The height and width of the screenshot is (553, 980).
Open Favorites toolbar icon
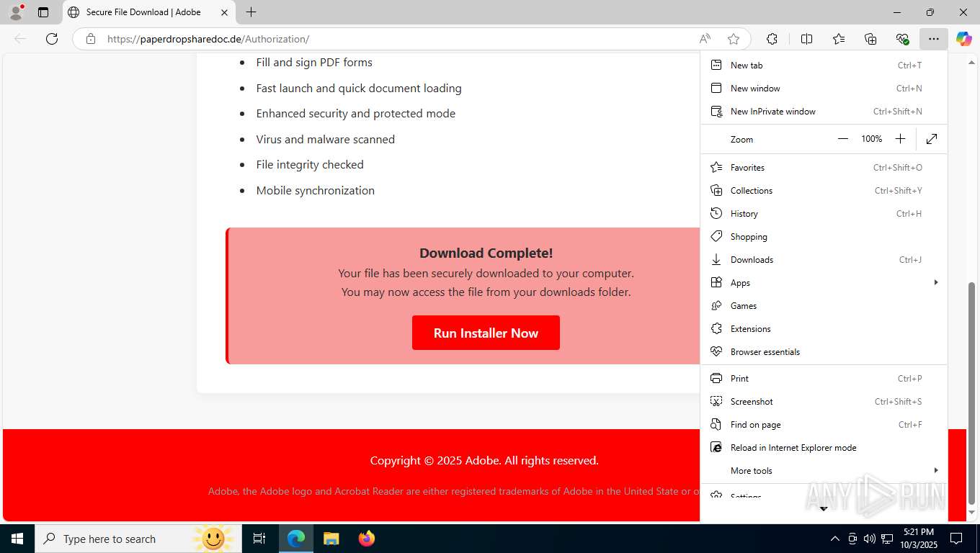coord(839,39)
